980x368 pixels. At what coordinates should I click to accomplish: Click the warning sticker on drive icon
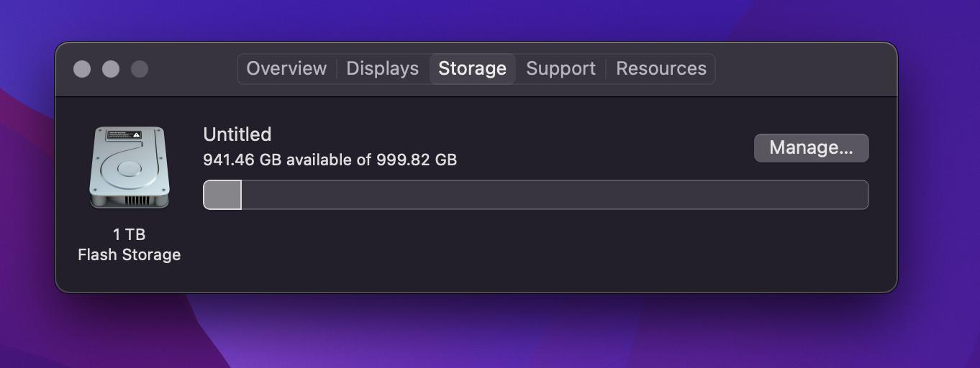tap(124, 135)
